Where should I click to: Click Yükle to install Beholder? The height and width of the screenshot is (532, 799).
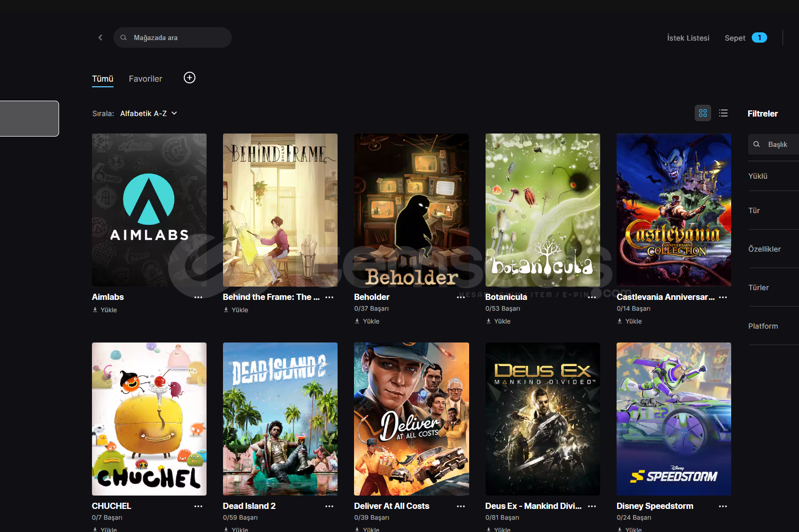coord(367,321)
